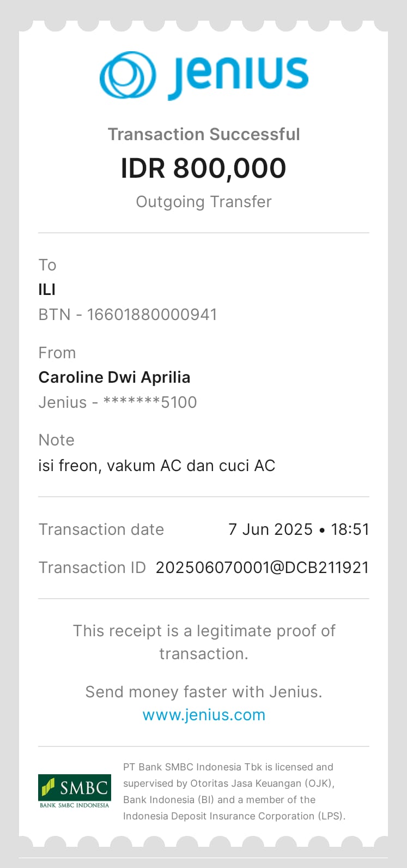407x868 pixels.
Task: Open the www.jenius.com link
Action: click(204, 715)
